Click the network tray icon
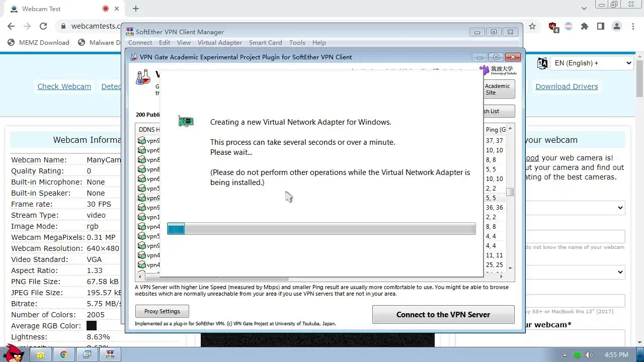644x362 pixels. pyautogui.click(x=577, y=355)
